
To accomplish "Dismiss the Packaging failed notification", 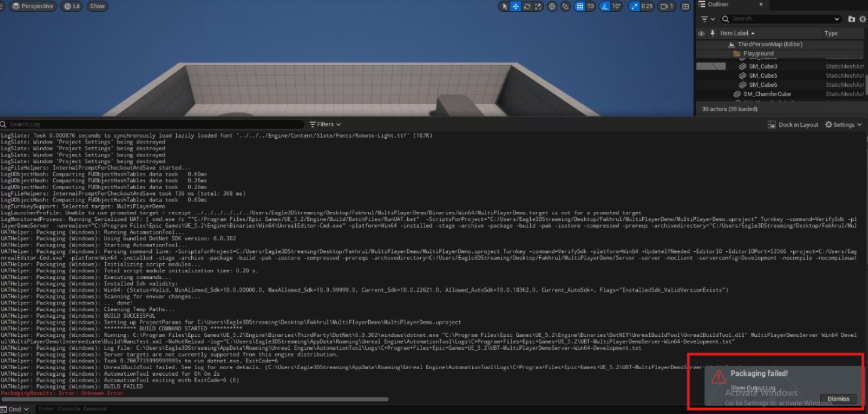I will [838, 399].
